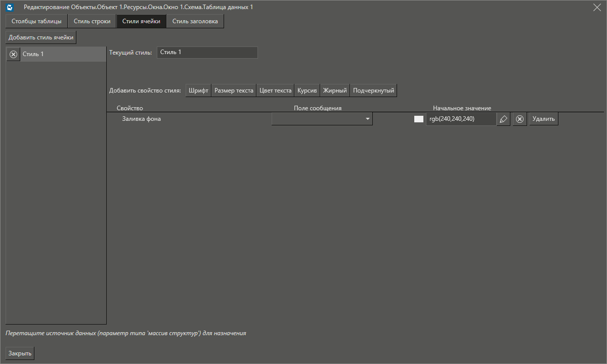Click the application logo in the title bar
The height and width of the screenshot is (364, 607).
tap(9, 7)
